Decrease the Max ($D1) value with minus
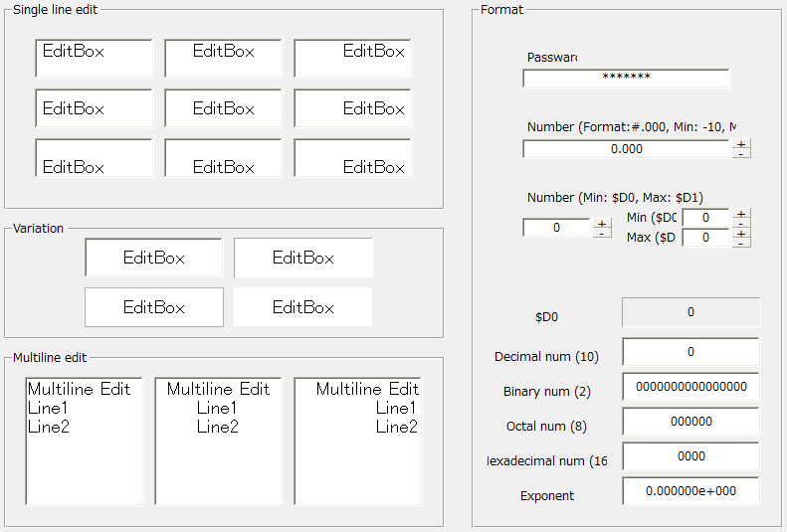Image resolution: width=787 pixels, height=532 pixels. tap(741, 243)
